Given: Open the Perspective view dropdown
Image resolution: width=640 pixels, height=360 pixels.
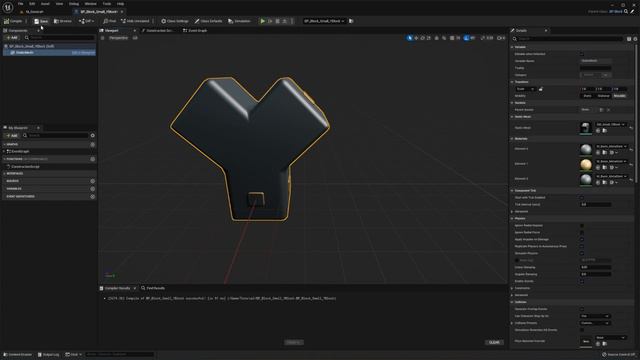Looking at the screenshot, I should click(x=118, y=38).
